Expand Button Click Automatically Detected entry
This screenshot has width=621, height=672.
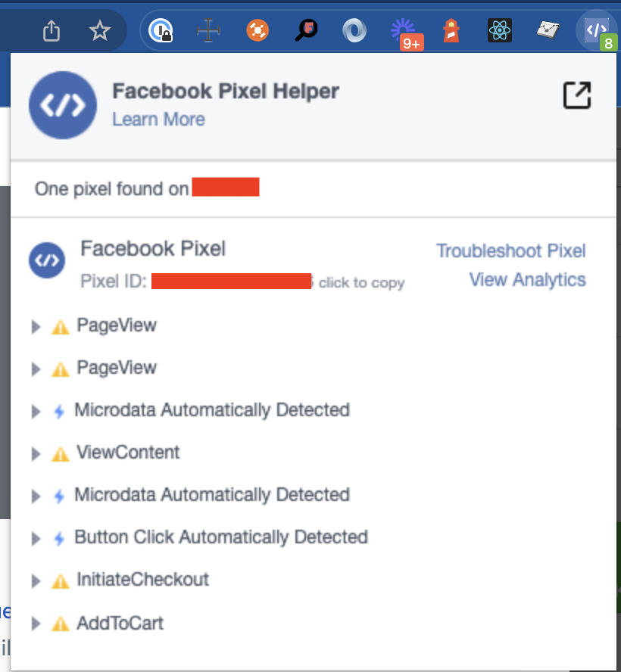36,539
